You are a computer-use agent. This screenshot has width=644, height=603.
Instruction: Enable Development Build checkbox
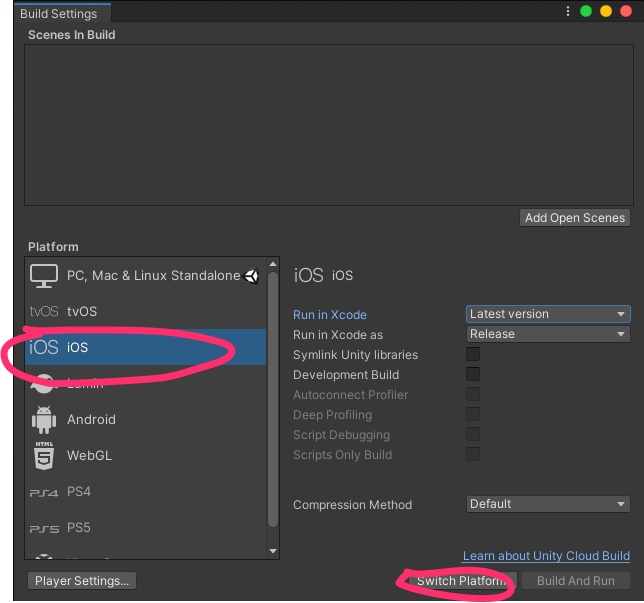tap(473, 374)
